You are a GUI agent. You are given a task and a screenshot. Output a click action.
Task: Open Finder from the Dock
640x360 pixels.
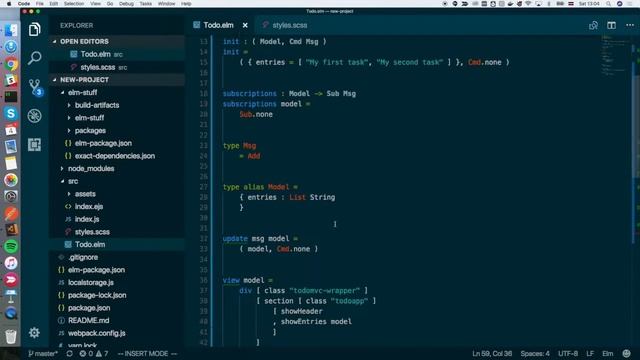tap(11, 31)
